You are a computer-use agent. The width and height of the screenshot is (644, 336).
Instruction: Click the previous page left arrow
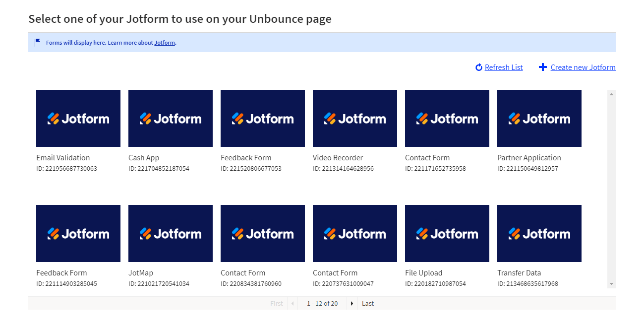pos(292,303)
